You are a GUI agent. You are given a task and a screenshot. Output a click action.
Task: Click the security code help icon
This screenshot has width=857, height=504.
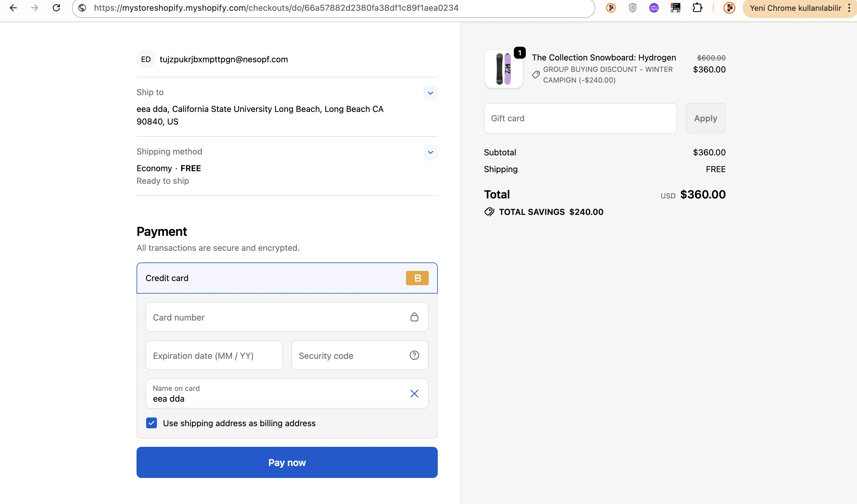(414, 355)
